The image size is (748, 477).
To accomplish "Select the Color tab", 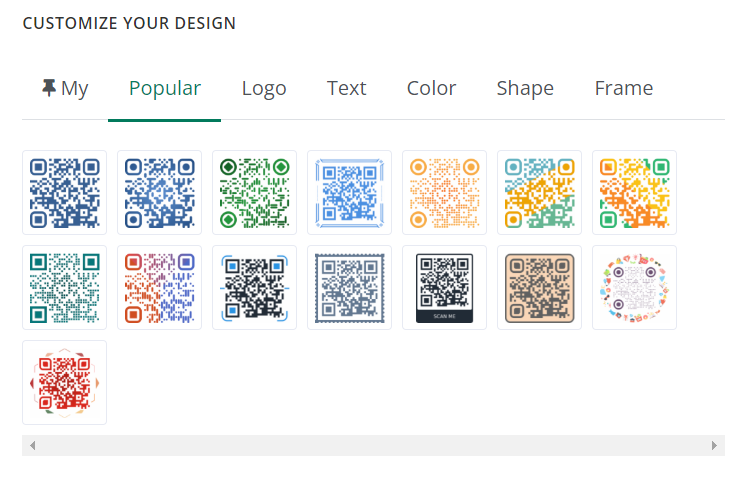I will pos(431,88).
